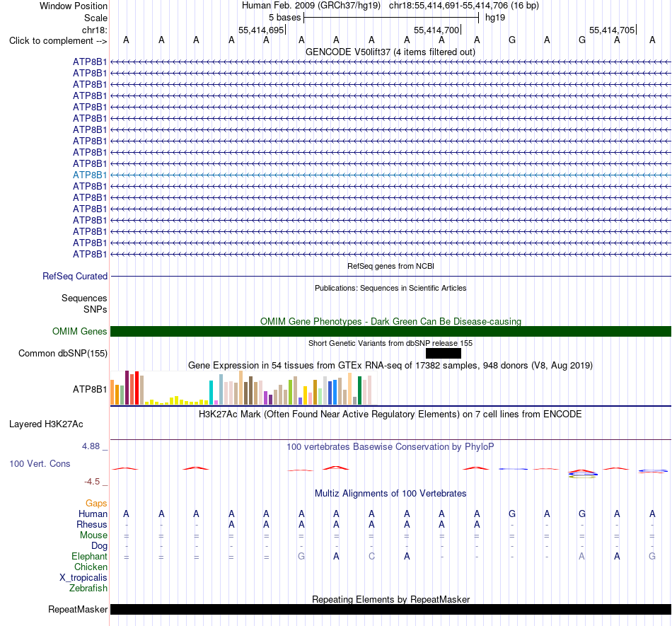Image resolution: width=672 pixels, height=626 pixels.
Task: Click the dark green bar in the GTEx chart
Action: point(359,390)
